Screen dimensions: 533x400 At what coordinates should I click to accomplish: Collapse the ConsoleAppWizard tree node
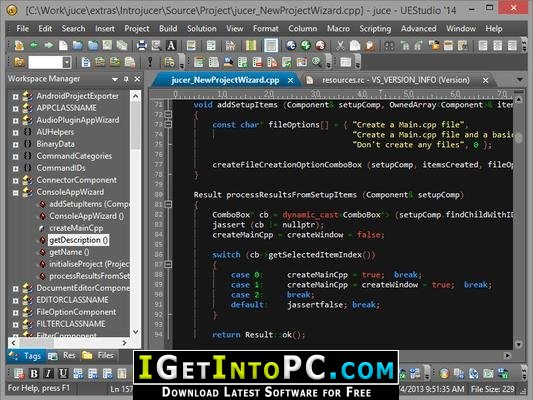pyautogui.click(x=16, y=193)
